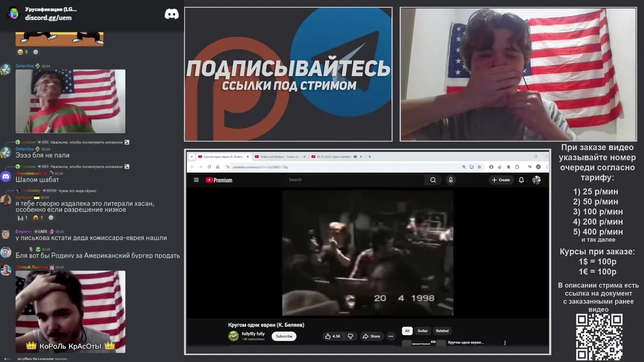Click Detective's username above the flag image
Screen dimensions: 644x362
point(25,66)
